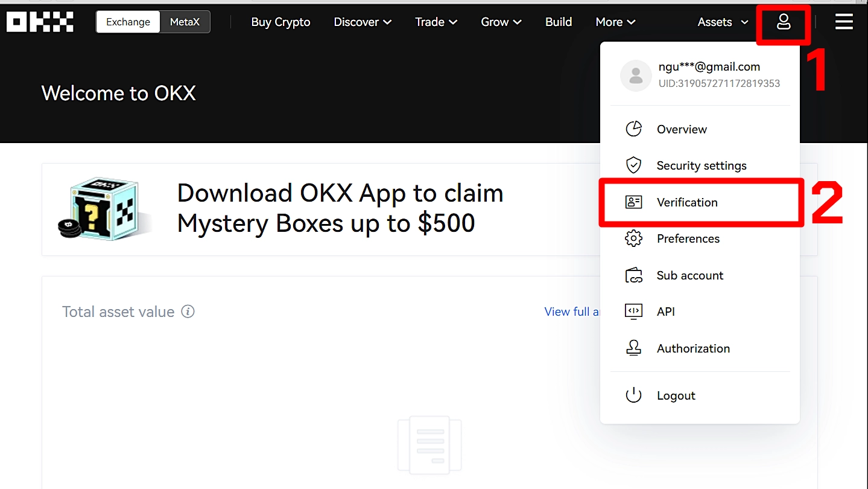Click the ngu***@gmail.com email address
This screenshot has height=489, width=868.
coord(709,67)
